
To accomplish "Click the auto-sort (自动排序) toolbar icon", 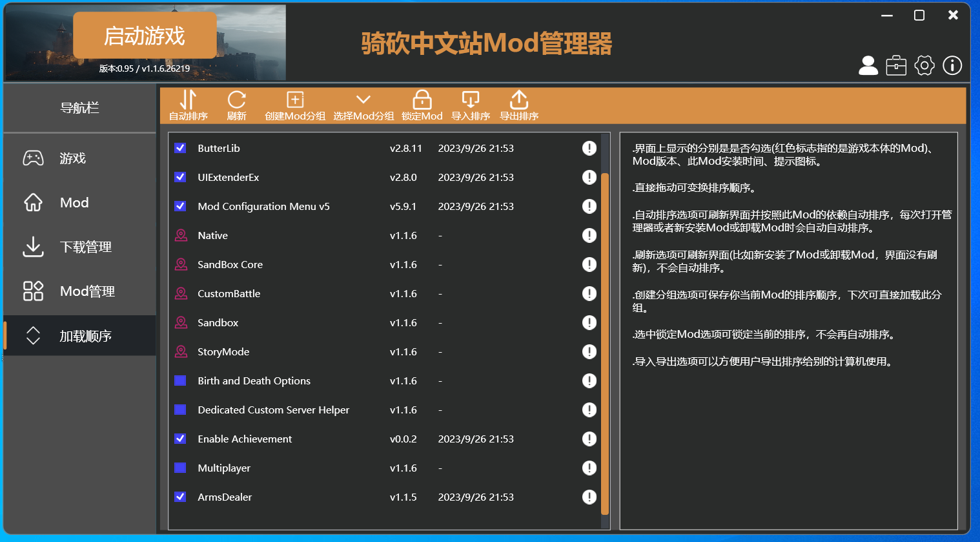I will 188,105.
